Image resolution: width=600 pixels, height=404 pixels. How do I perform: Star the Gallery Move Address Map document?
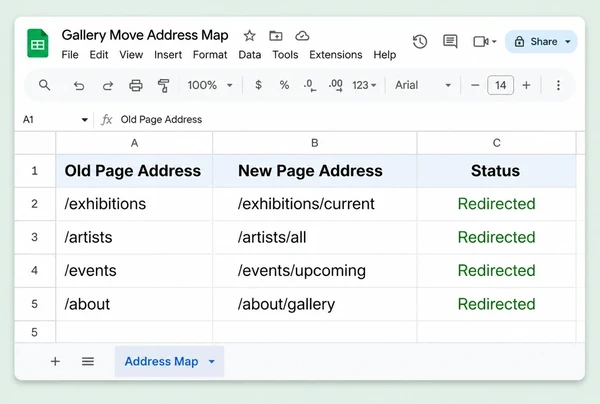[x=249, y=36]
